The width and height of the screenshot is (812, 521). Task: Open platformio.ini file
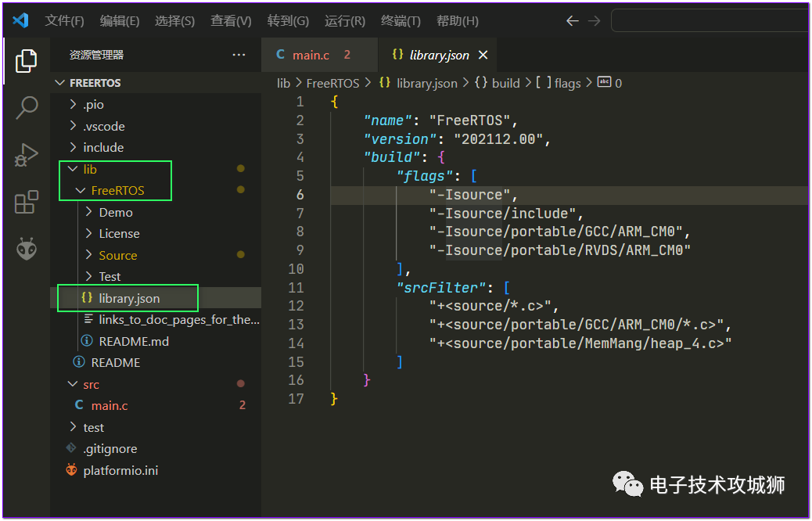[120, 471]
